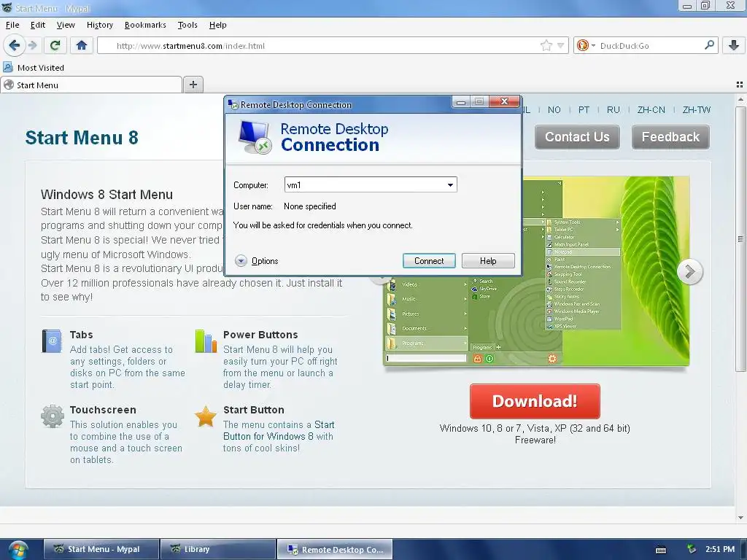The width and height of the screenshot is (747, 560).
Task: Click scrollbar down arrow
Action: [740, 518]
